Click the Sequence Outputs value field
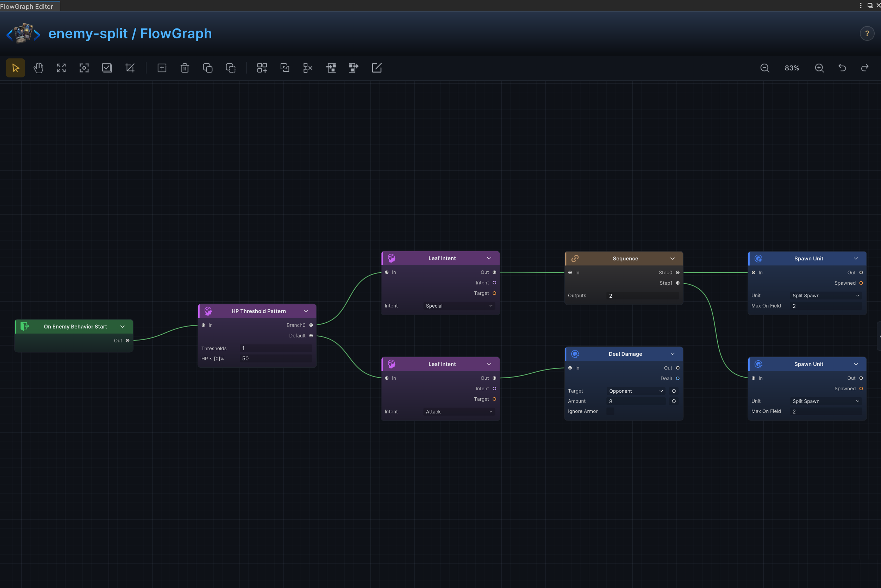The height and width of the screenshot is (588, 881). [x=643, y=296]
